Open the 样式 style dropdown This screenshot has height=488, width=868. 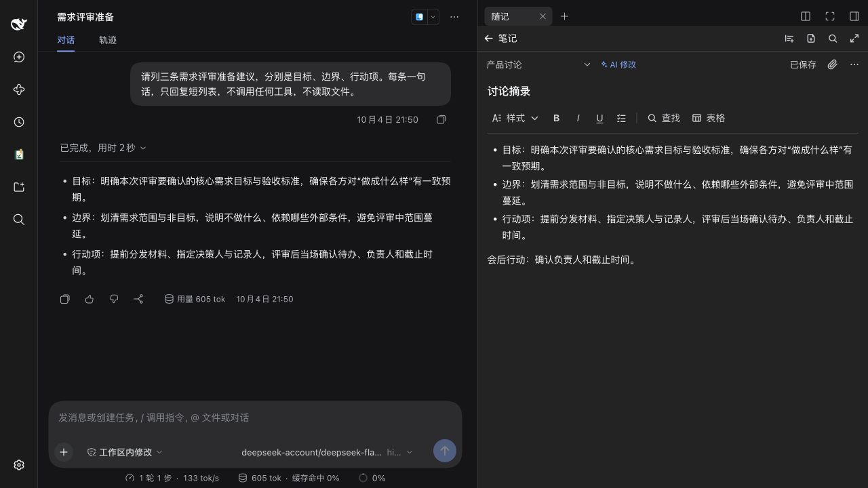click(x=515, y=118)
